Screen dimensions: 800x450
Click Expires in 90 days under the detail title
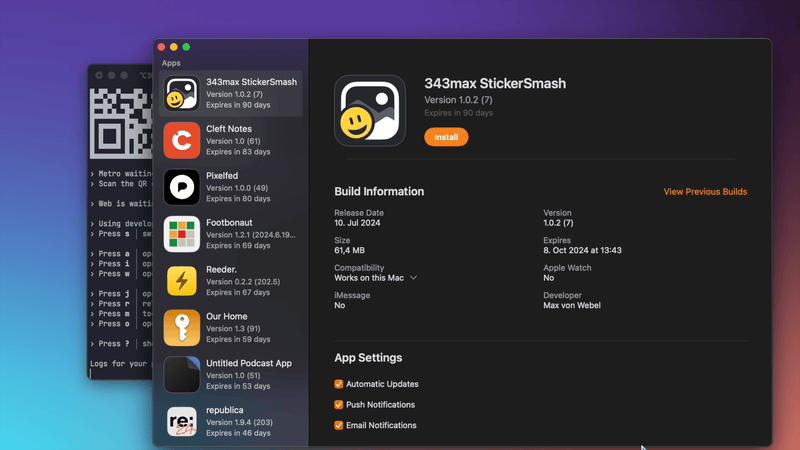[459, 113]
